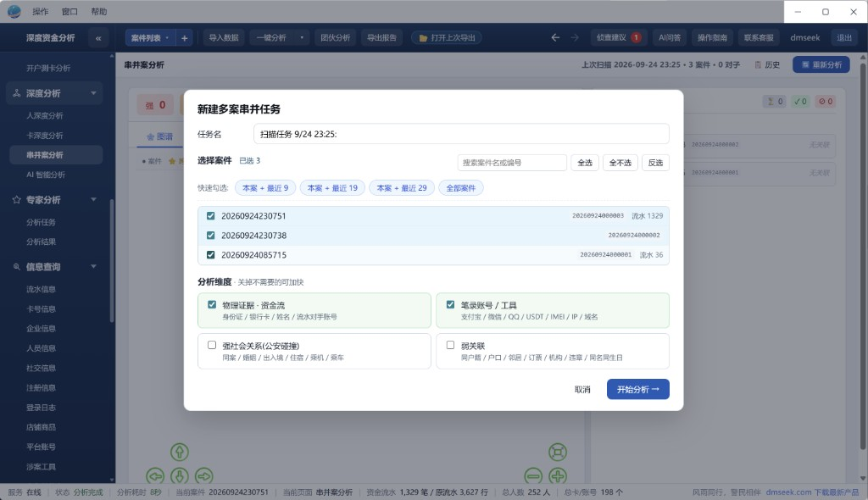Screen dimensions: 868x500
Task: Switch to 图谱 tab
Action: click(x=159, y=136)
